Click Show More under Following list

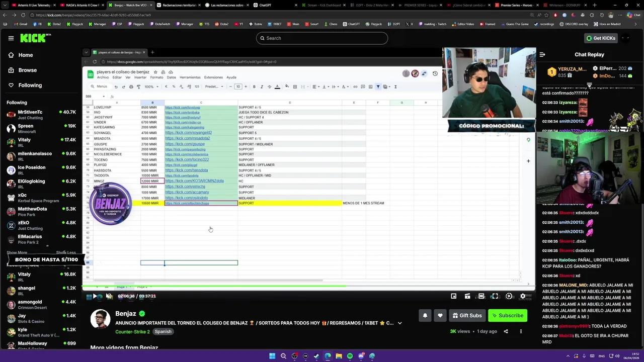[17, 252]
